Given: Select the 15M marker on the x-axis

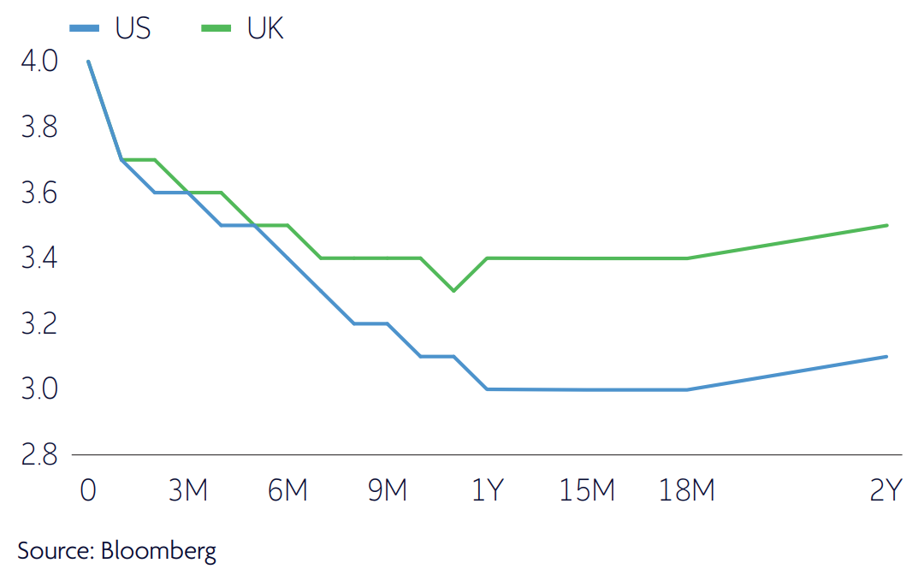Looking at the screenshot, I should (587, 490).
